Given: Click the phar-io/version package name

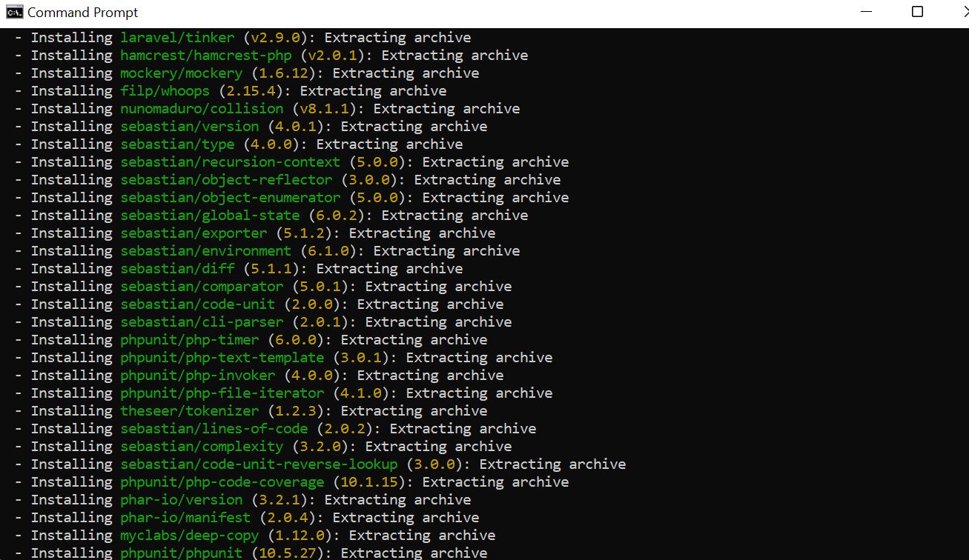Looking at the screenshot, I should click(x=182, y=499).
